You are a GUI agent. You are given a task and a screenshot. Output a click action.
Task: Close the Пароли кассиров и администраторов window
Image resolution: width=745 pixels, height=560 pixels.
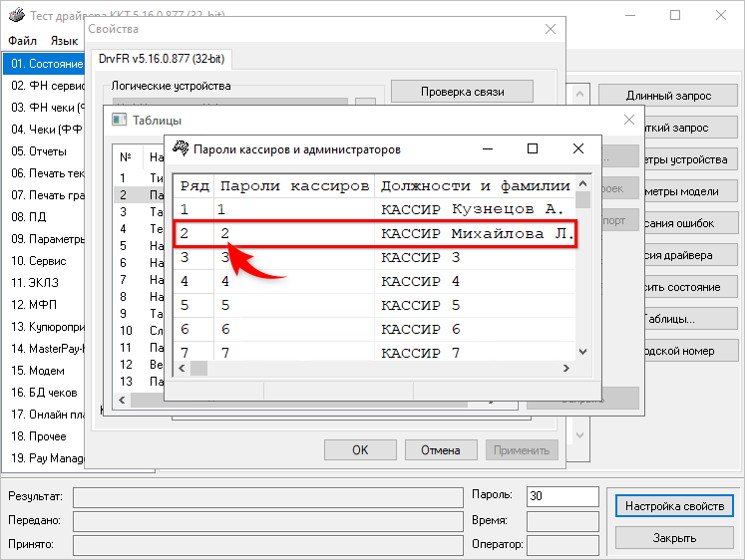click(x=577, y=149)
